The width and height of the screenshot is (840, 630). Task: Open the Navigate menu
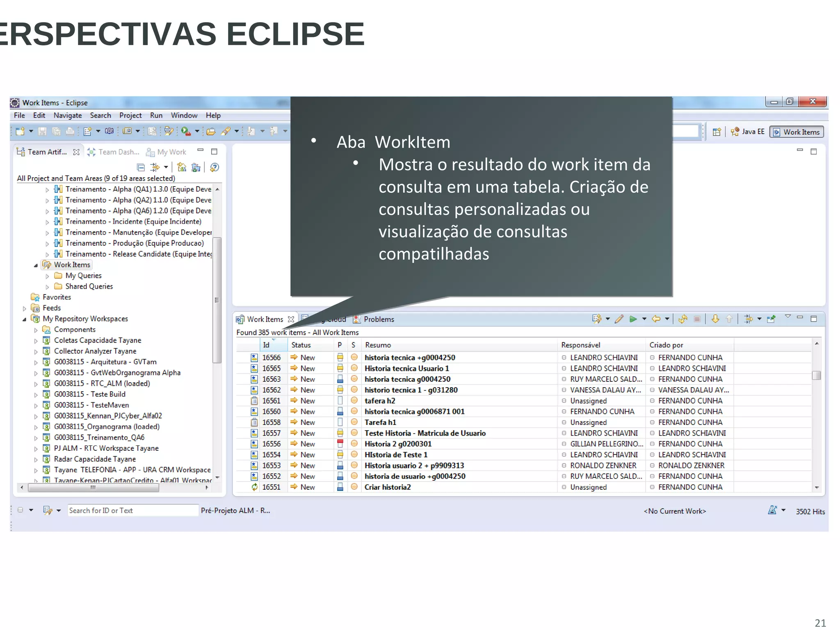(x=68, y=116)
